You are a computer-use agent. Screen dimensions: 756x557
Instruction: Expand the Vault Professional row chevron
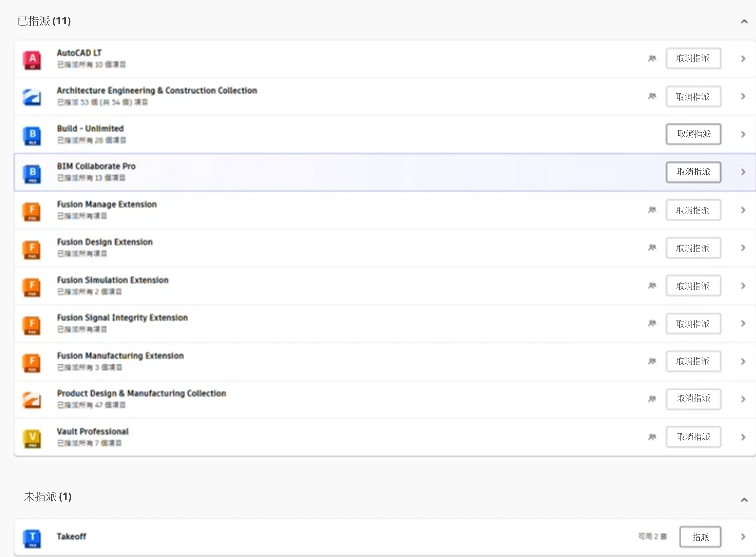[x=743, y=437]
